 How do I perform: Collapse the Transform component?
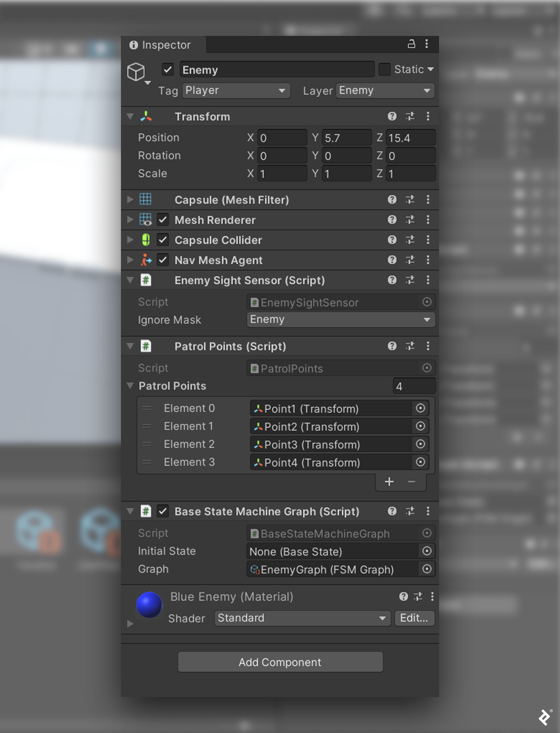(130, 116)
